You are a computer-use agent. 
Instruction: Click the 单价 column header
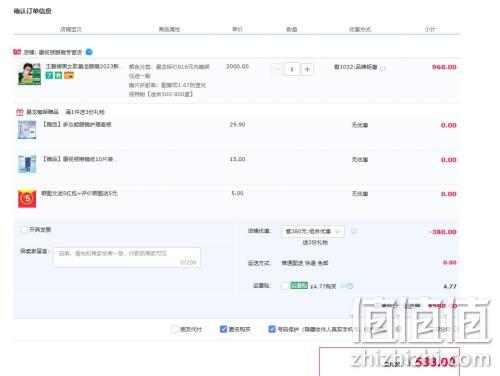237,29
